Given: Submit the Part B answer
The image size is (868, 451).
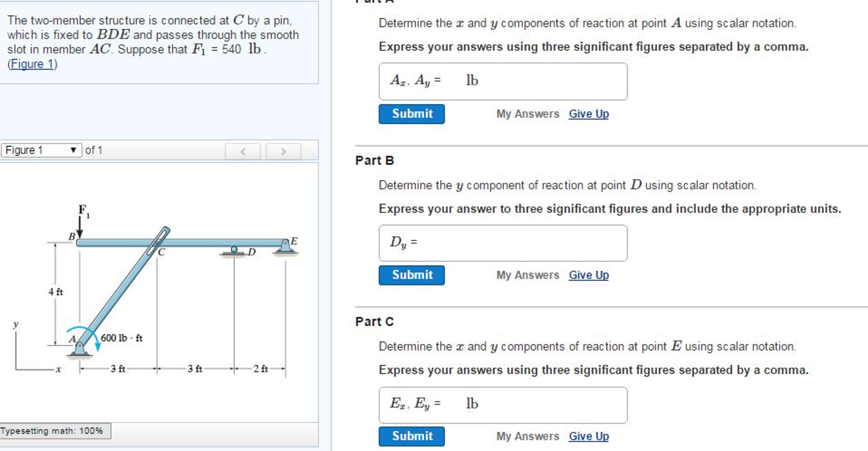Looking at the screenshot, I should click(411, 275).
